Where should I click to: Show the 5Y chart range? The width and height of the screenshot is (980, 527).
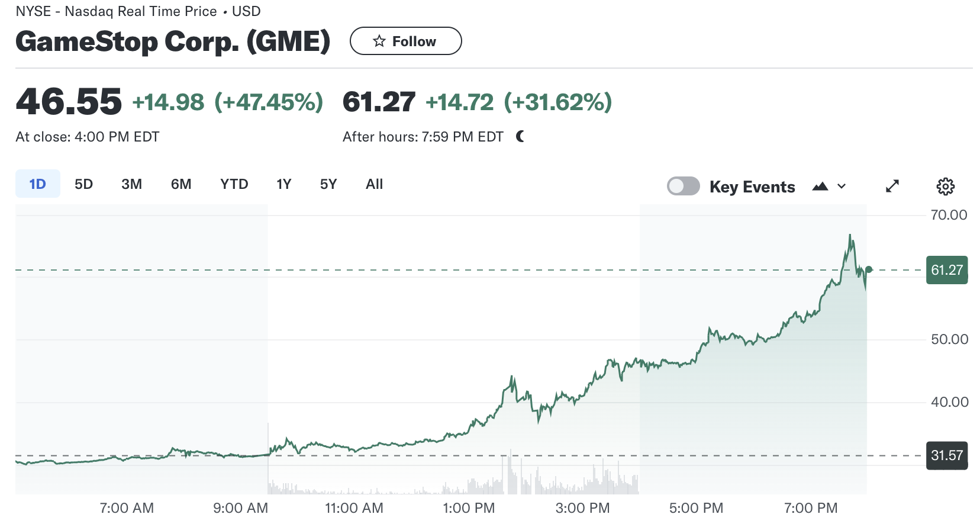(328, 184)
